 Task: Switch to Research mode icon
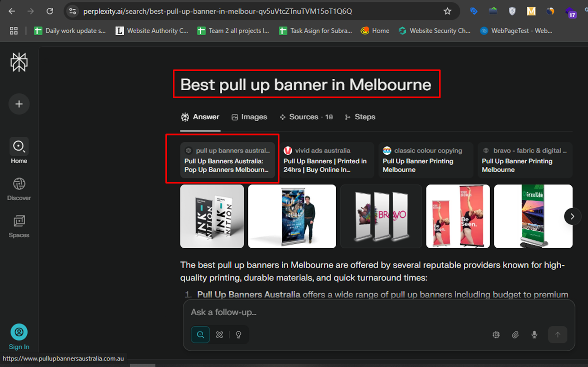click(x=219, y=335)
